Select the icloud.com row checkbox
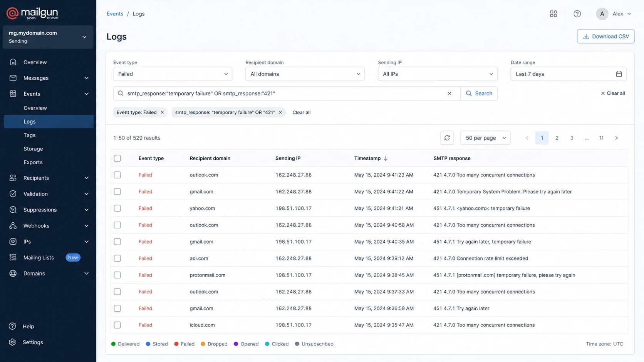644x362 pixels. 117,325
